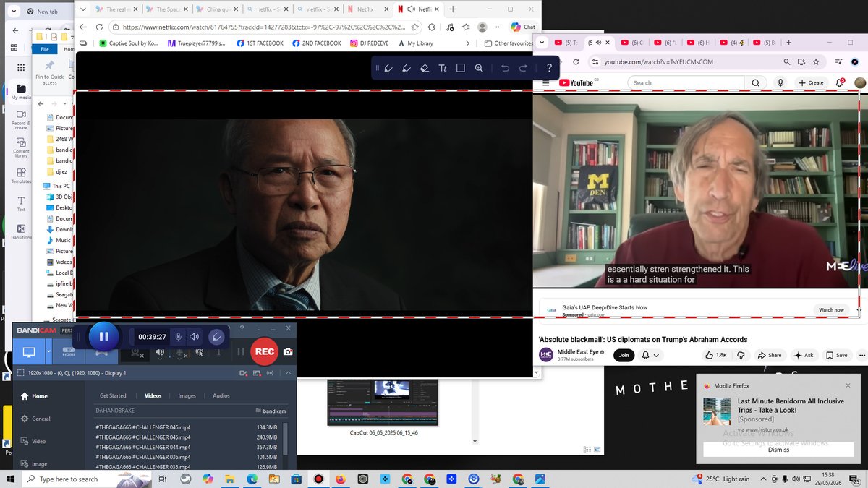Click undo arrow in drawing toolbar
868x488 pixels.
pyautogui.click(x=505, y=68)
